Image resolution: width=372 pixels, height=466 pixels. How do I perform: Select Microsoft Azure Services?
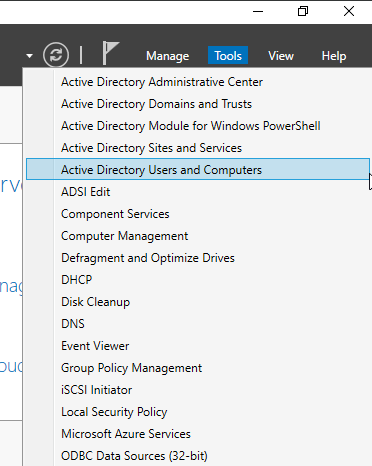126,434
